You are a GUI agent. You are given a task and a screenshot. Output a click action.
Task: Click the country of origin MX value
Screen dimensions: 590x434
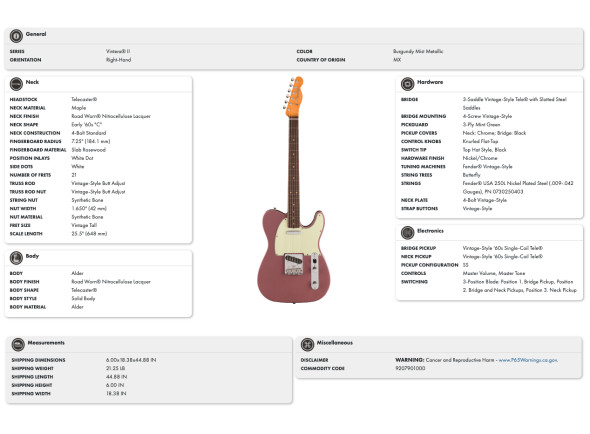397,59
